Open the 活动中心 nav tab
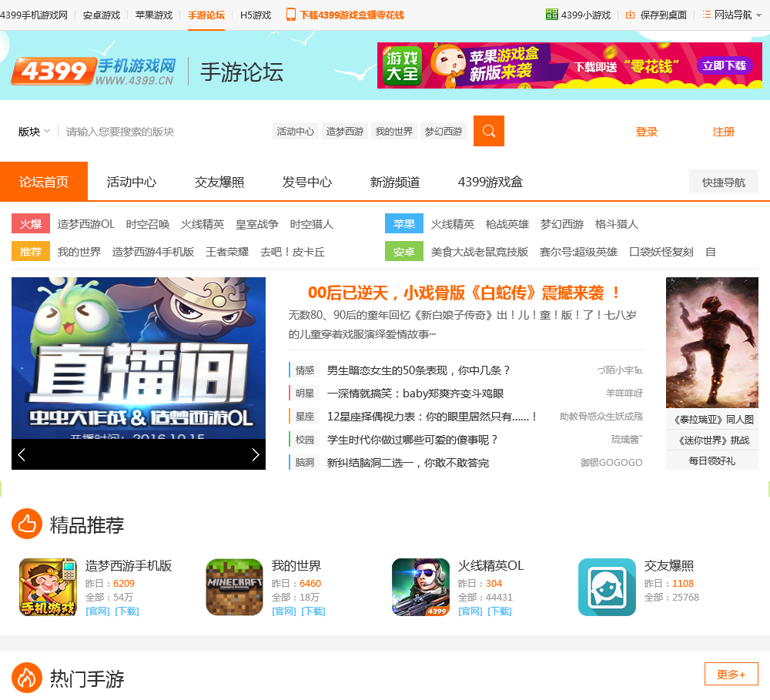Image resolution: width=770 pixels, height=700 pixels. click(132, 183)
